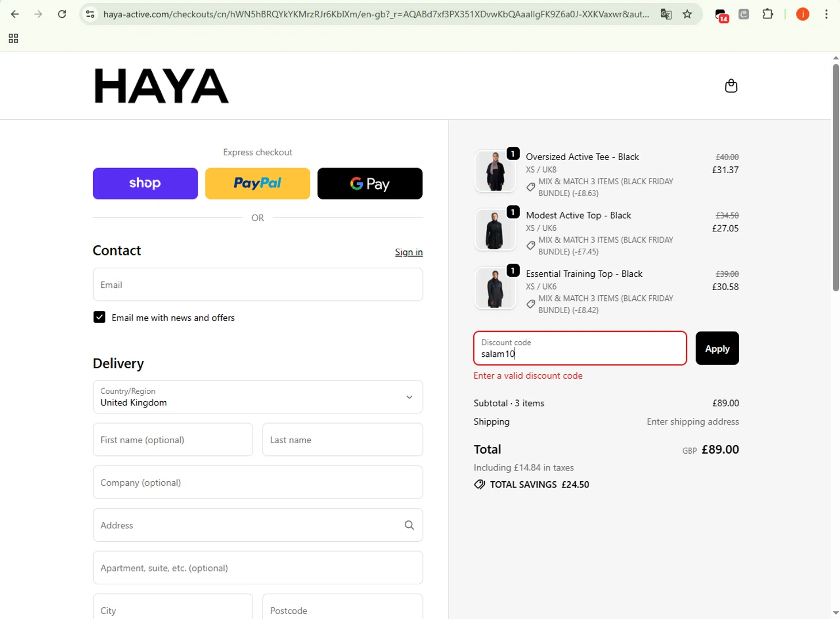Open Essential Training Top product thumbnail
This screenshot has width=840, height=619.
495,288
